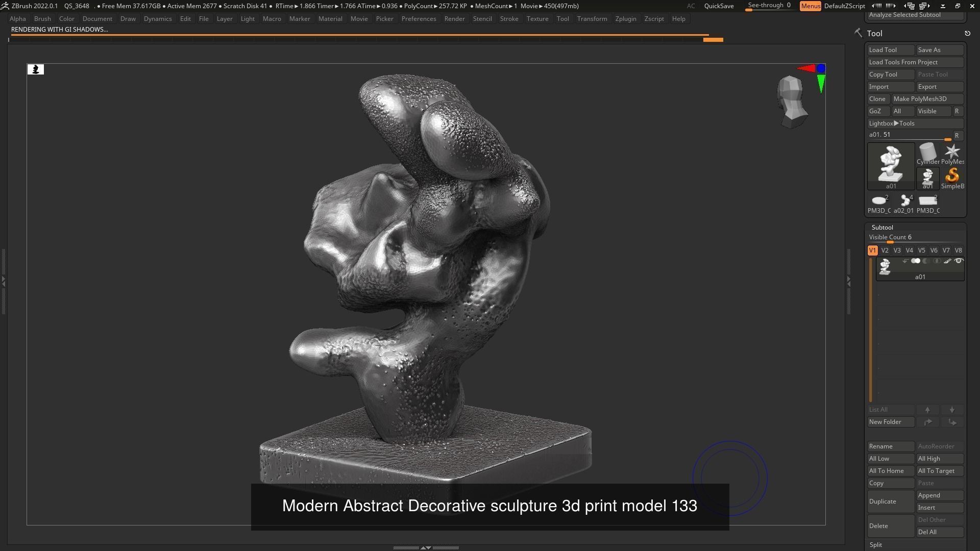Click the camera view head gizmo

(792, 102)
